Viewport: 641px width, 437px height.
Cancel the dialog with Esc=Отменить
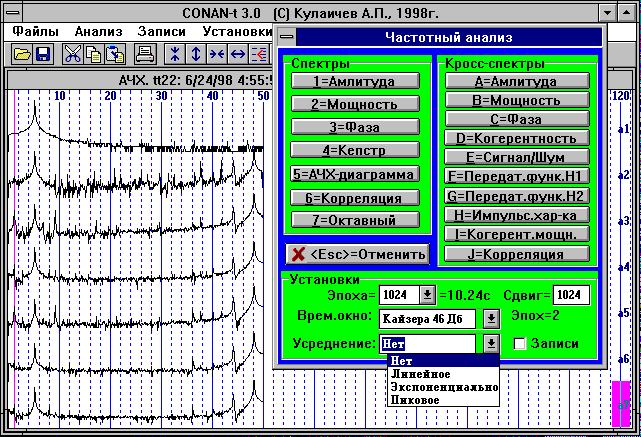coord(357,254)
